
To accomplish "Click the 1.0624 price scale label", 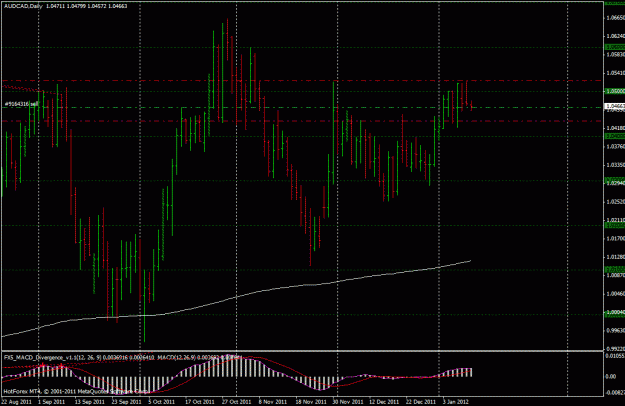I will (x=615, y=36).
